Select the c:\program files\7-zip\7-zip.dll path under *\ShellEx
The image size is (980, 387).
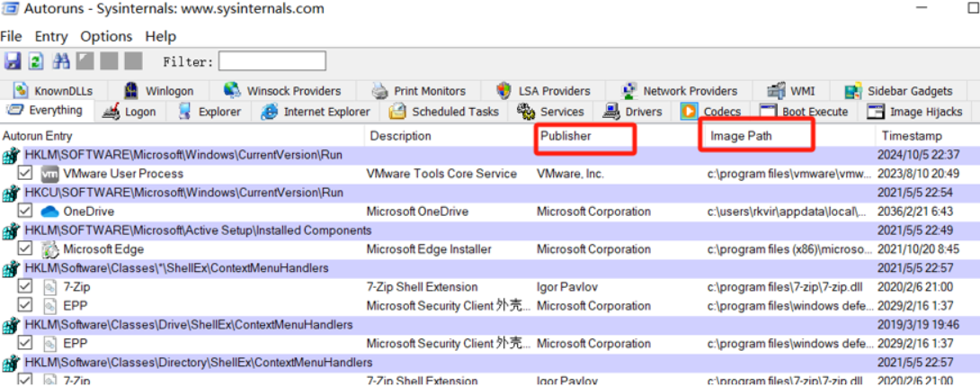click(x=785, y=287)
